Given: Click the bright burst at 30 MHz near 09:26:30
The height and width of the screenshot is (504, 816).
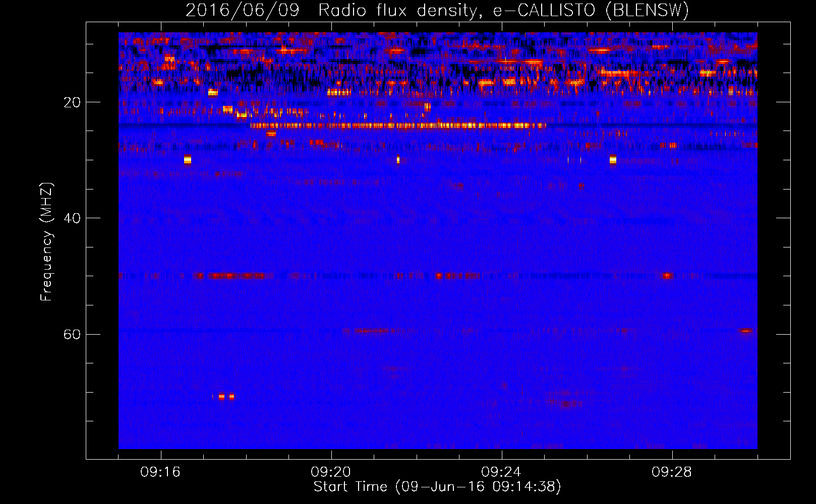Looking at the screenshot, I should (x=613, y=160).
